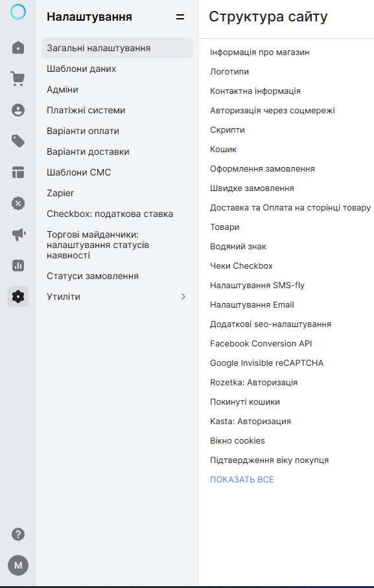374x588 pixels.
Task: Open Google Invisible reCAPTCHA settings
Action: click(266, 363)
